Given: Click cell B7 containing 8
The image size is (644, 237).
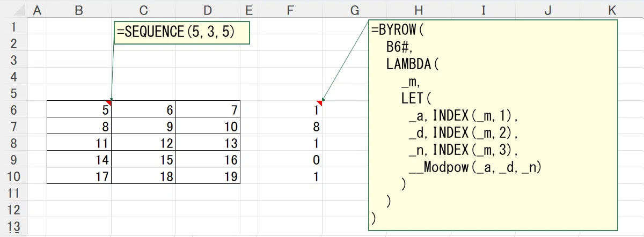Looking at the screenshot, I should 79,127.
